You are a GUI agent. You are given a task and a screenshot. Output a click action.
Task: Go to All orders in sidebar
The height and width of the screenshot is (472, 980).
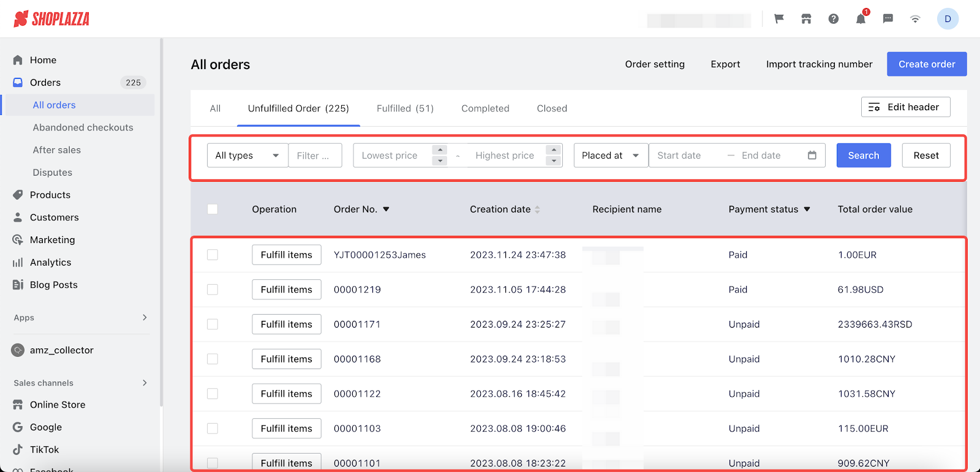click(78, 105)
